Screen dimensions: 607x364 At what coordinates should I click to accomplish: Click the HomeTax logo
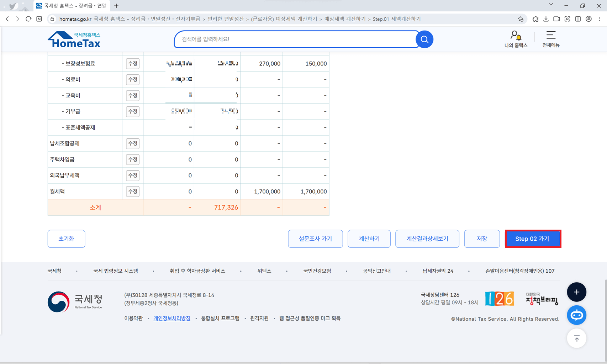[74, 40]
